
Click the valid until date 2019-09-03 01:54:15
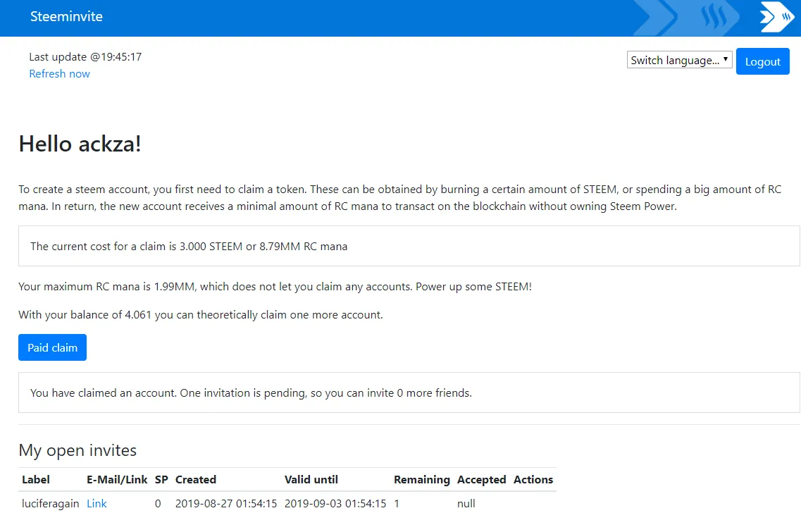335,503
